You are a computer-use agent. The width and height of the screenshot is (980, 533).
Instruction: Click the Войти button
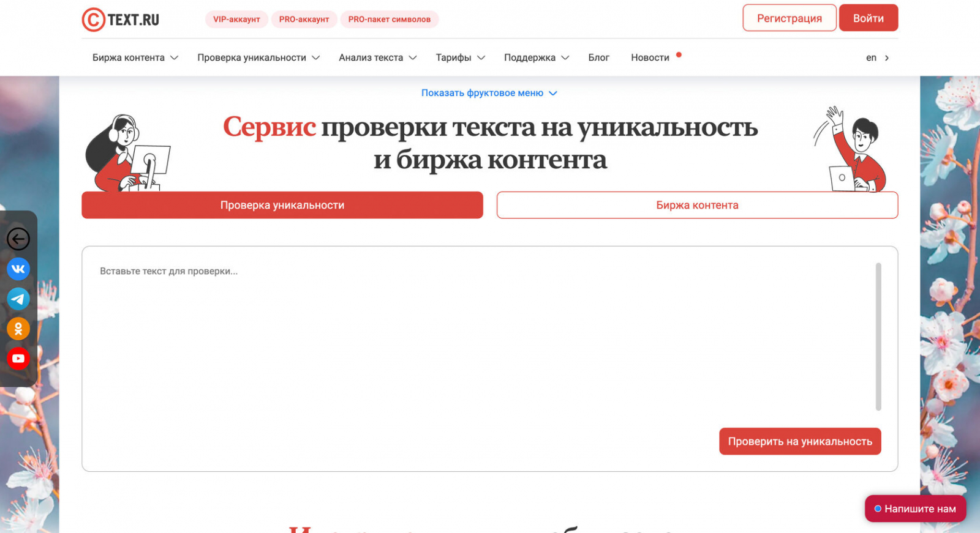pyautogui.click(x=869, y=18)
